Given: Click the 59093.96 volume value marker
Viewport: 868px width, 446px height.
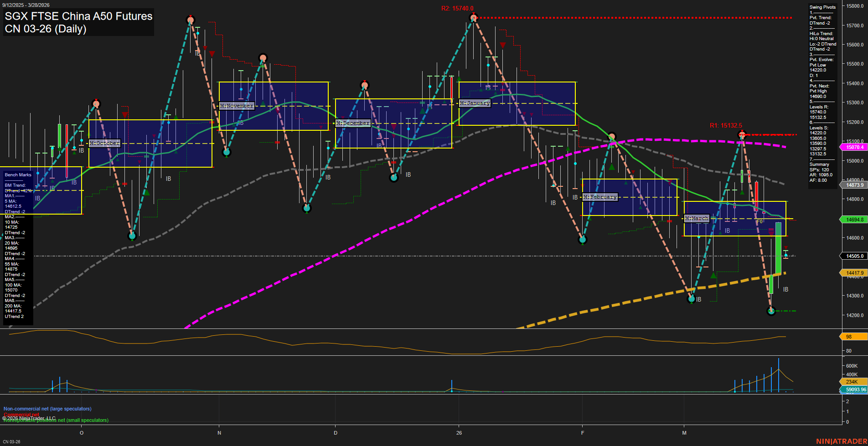Looking at the screenshot, I should coord(853,390).
